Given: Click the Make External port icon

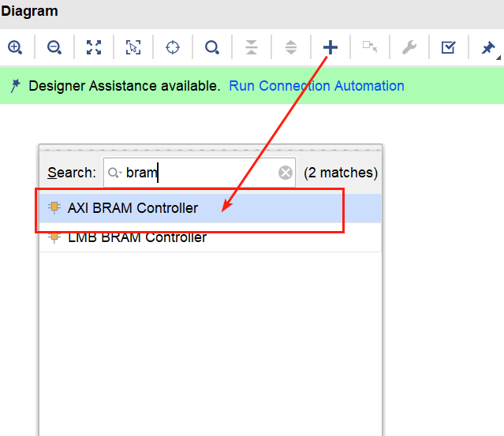Looking at the screenshot, I should point(370,47).
